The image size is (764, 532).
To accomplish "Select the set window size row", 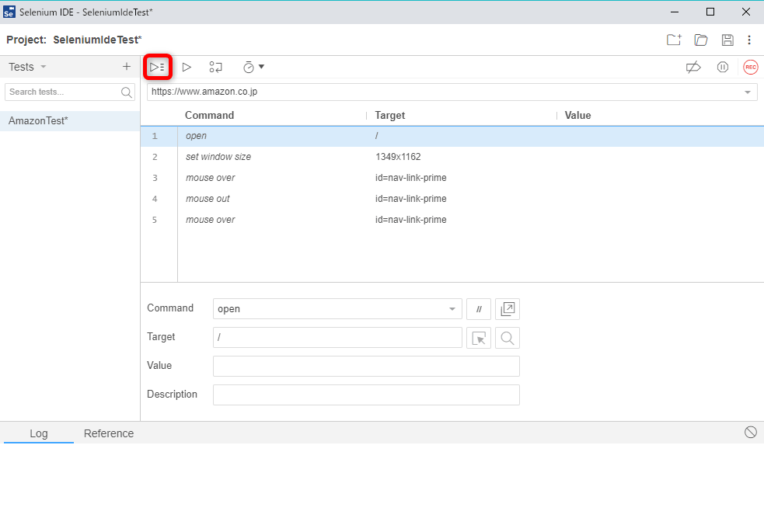I will [452, 157].
